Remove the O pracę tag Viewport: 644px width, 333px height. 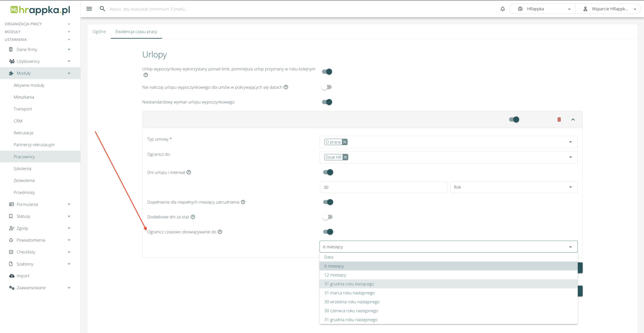point(345,142)
